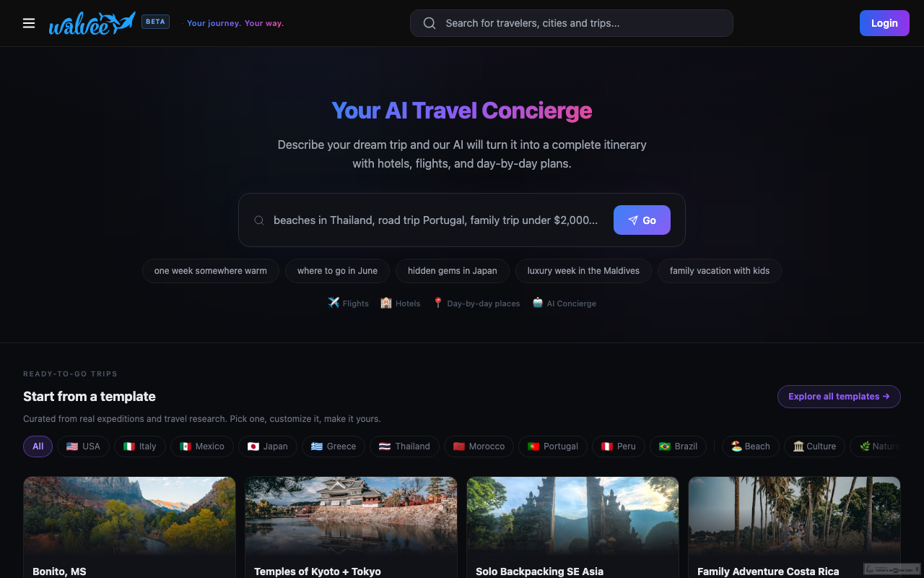Click the Day-by-day places pin icon
This screenshot has width=924, height=578.
437,303
